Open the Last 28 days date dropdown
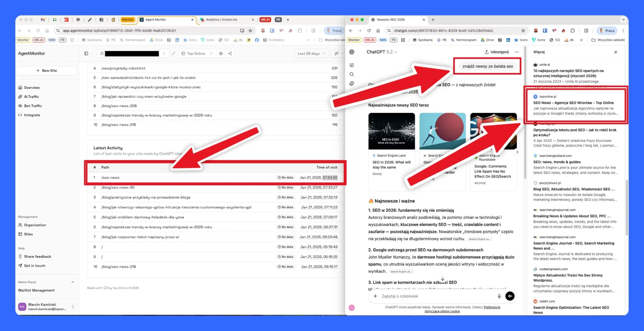This screenshot has height=331, width=644. [312, 53]
